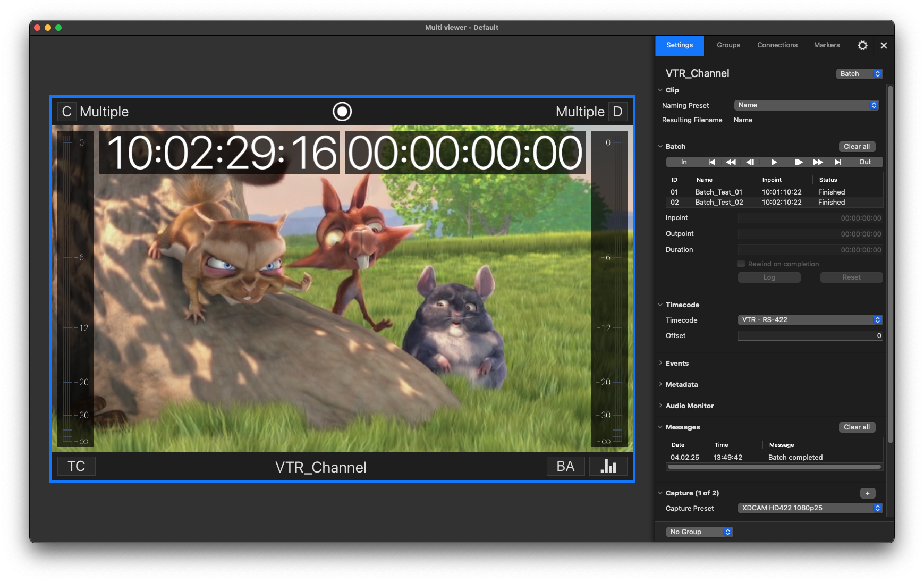Click the Duration timecode field

point(810,250)
